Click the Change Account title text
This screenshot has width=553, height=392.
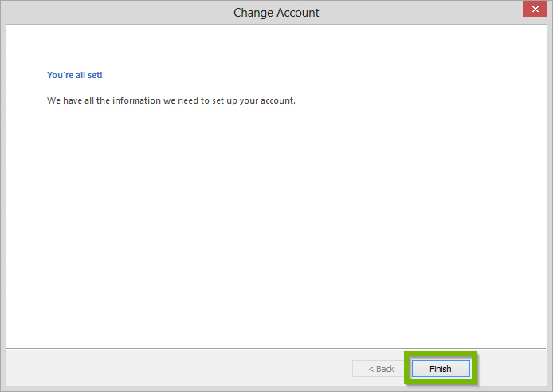[x=276, y=13]
